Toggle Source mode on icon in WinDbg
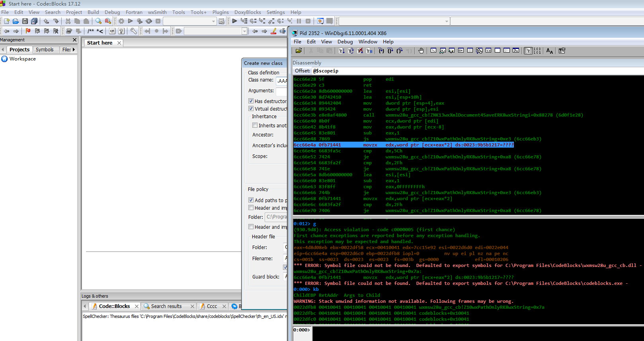Image resolution: width=644 pixels, height=341 pixels. coord(528,51)
